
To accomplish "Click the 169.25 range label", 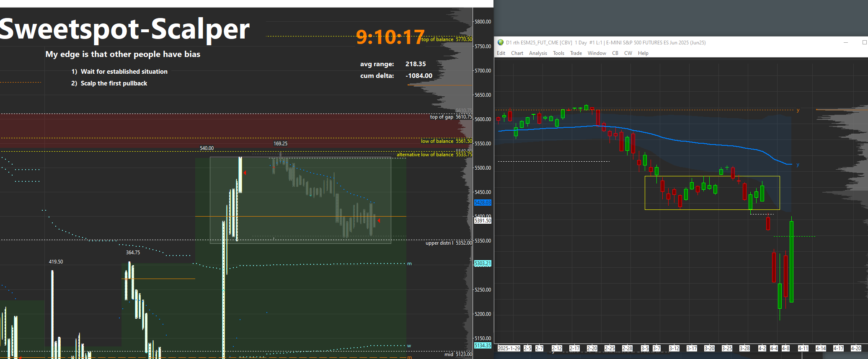I will pos(281,144).
